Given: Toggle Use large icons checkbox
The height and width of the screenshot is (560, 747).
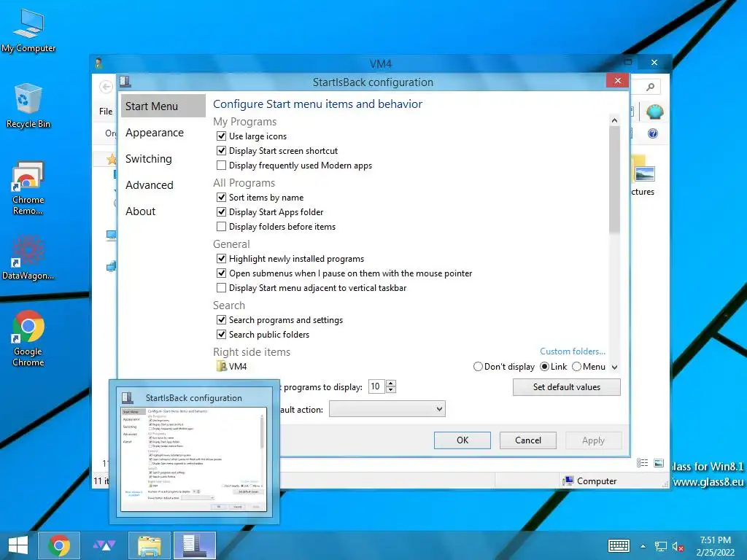Looking at the screenshot, I should click(221, 136).
